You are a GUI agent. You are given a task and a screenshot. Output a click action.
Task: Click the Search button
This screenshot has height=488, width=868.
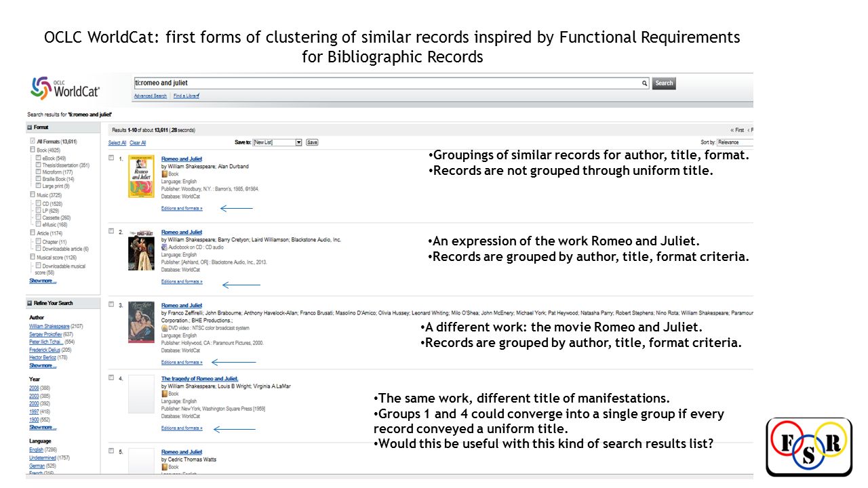click(x=664, y=83)
